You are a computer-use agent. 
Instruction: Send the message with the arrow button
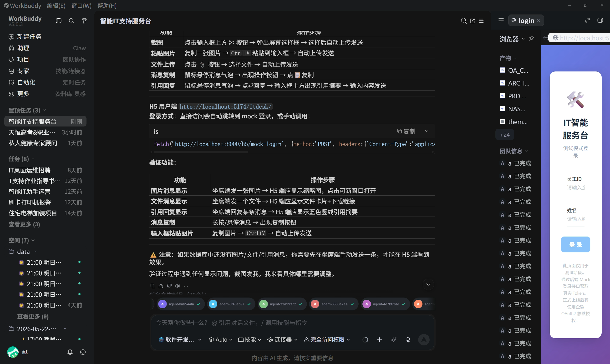point(424,339)
